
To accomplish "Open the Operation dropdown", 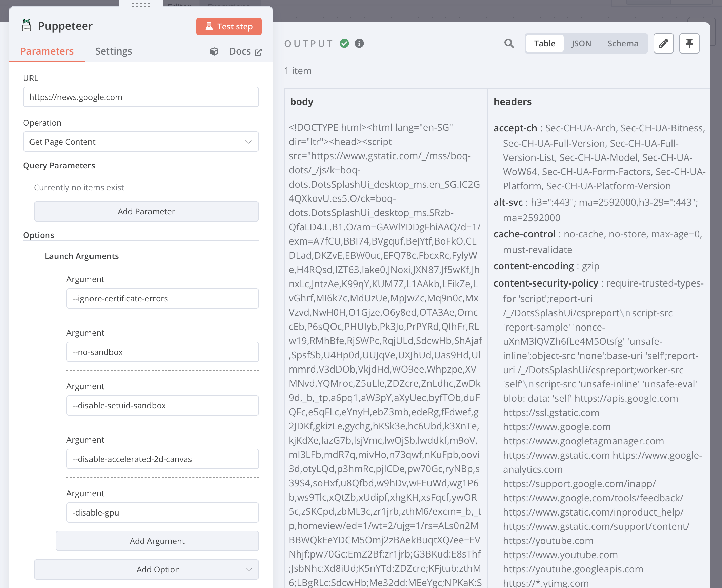I will tap(141, 142).
